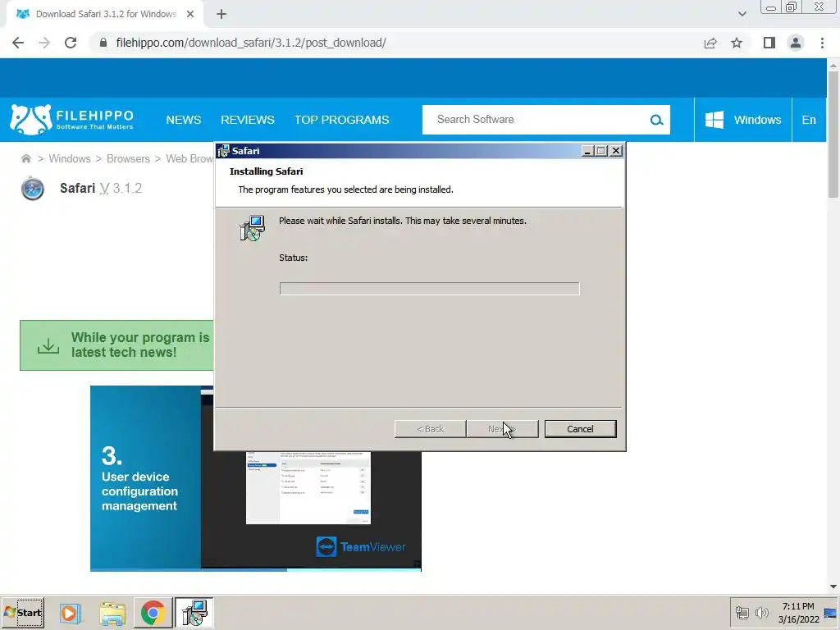Open Chrome side panel icon
The height and width of the screenshot is (630, 840).
click(x=769, y=43)
